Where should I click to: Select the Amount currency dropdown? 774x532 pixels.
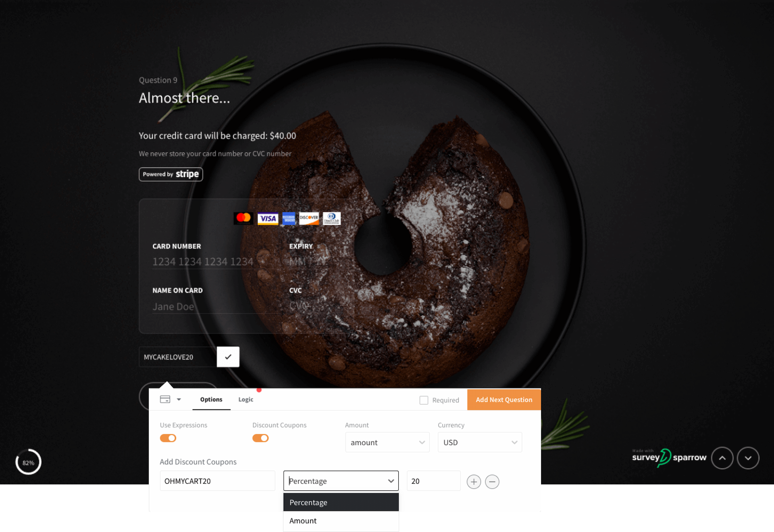pos(479,442)
